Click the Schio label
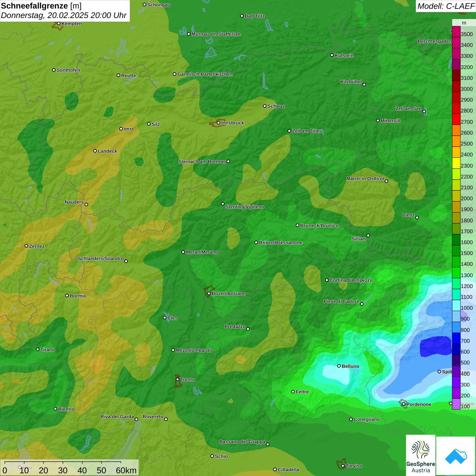Screen dimensions: 476x476 pyautogui.click(x=221, y=456)
